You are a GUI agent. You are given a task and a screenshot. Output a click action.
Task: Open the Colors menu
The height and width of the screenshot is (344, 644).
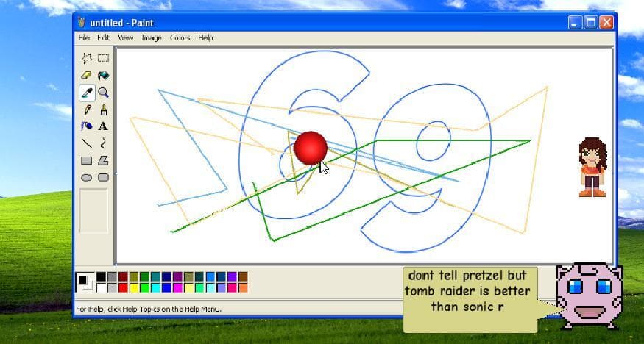click(180, 37)
